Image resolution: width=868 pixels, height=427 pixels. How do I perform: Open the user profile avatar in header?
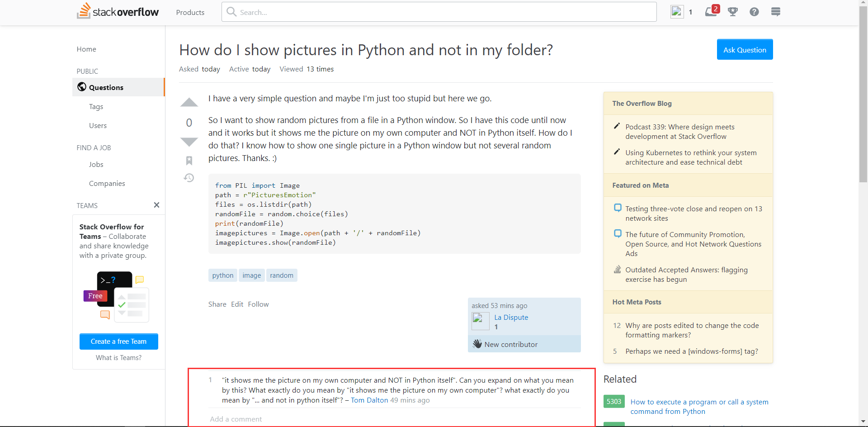[x=677, y=12]
